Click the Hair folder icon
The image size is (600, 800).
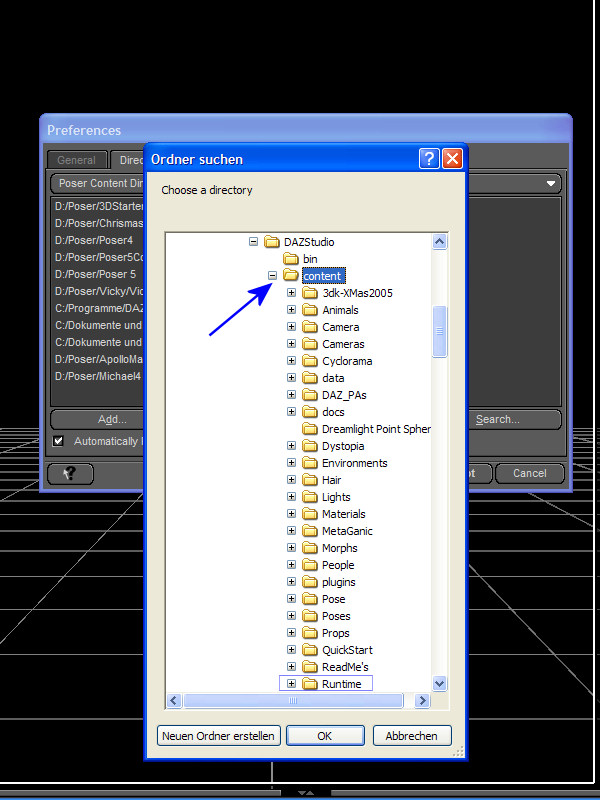pos(310,480)
